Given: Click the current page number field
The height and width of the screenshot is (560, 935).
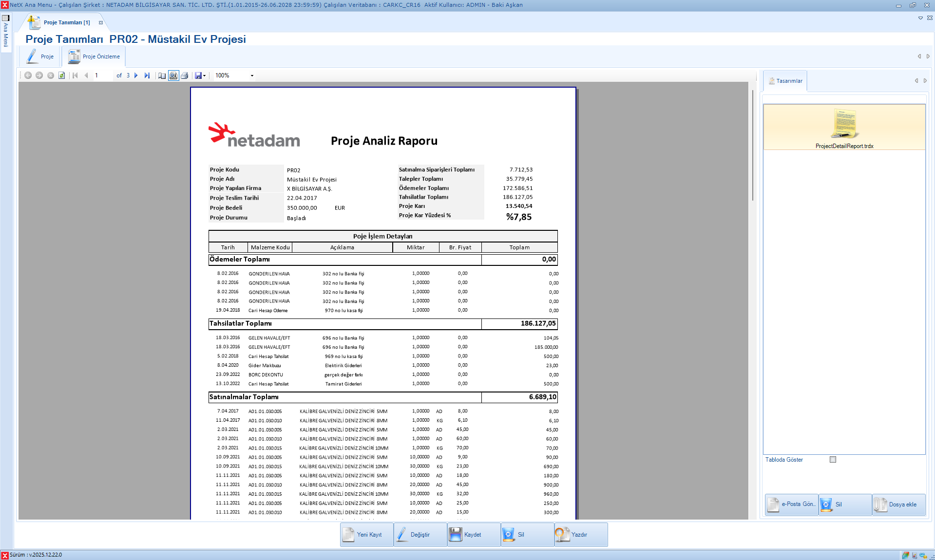Looking at the screenshot, I should [x=102, y=75].
